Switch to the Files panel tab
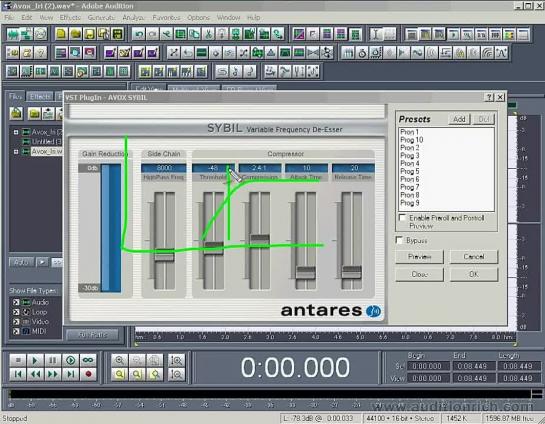 tap(16, 97)
